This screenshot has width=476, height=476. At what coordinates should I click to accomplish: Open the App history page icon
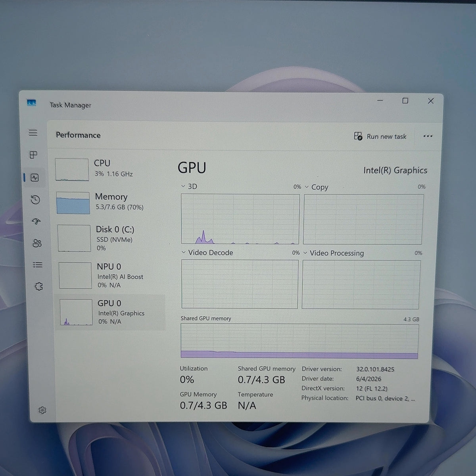coord(35,200)
